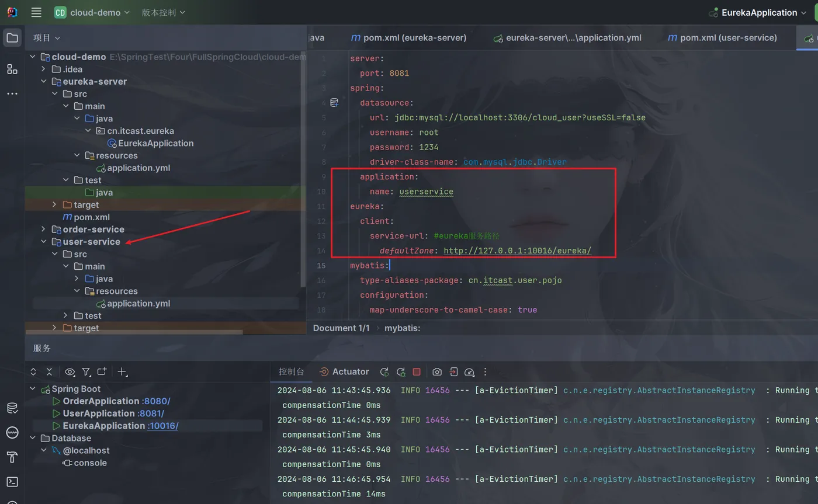Collapse the eureka-server module
Image resolution: width=818 pixels, height=504 pixels.
(43, 81)
